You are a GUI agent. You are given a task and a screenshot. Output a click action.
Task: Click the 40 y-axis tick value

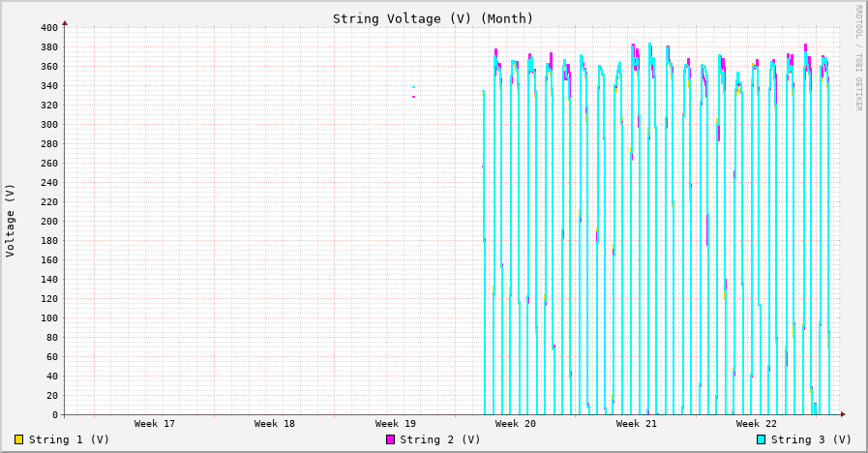pyautogui.click(x=51, y=376)
